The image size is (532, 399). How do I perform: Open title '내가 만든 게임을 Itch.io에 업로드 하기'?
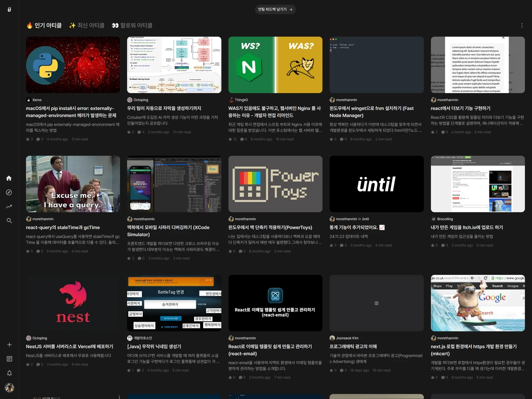(x=467, y=227)
